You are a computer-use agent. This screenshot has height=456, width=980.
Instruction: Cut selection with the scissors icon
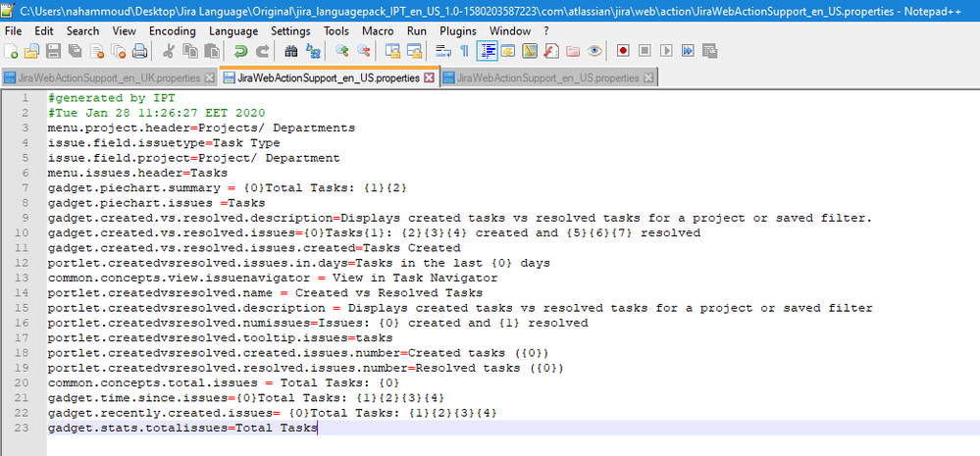pyautogui.click(x=168, y=51)
